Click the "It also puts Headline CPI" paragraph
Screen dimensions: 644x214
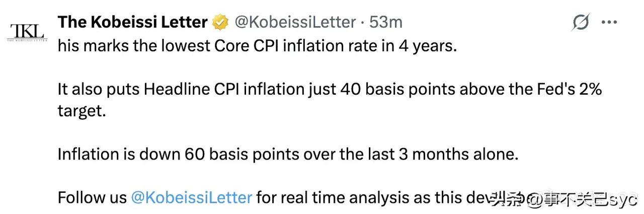[330, 100]
